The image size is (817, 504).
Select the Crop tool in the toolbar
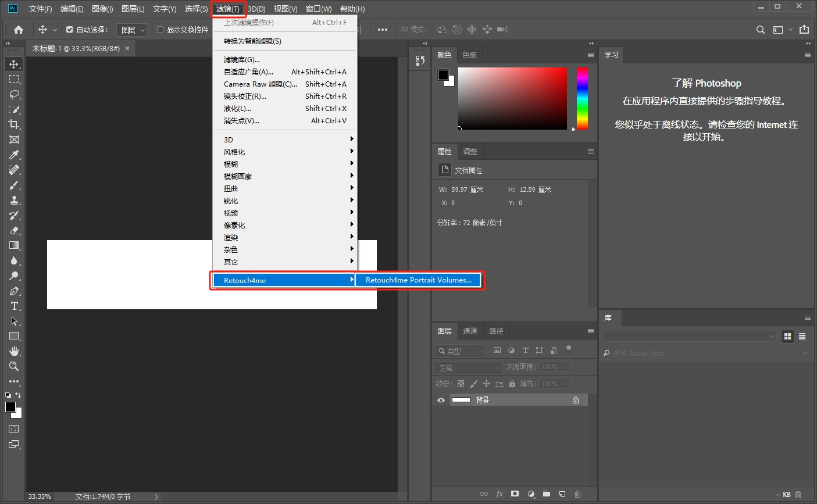point(13,124)
